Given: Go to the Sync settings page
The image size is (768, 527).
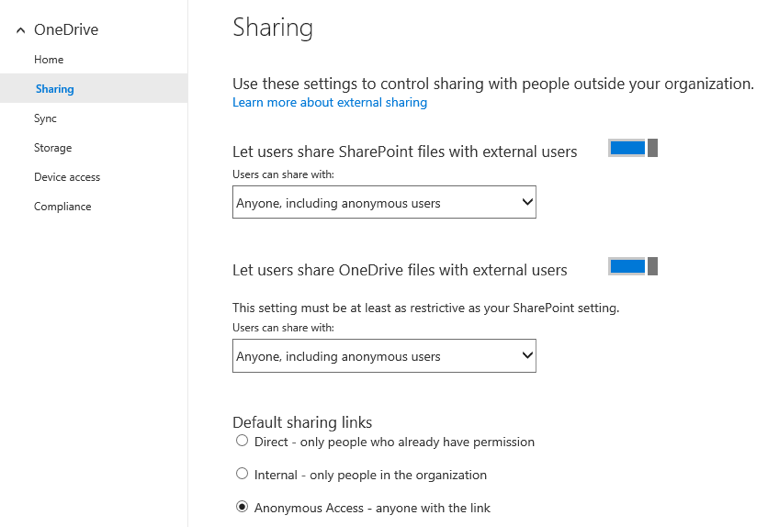Looking at the screenshot, I should (x=45, y=119).
